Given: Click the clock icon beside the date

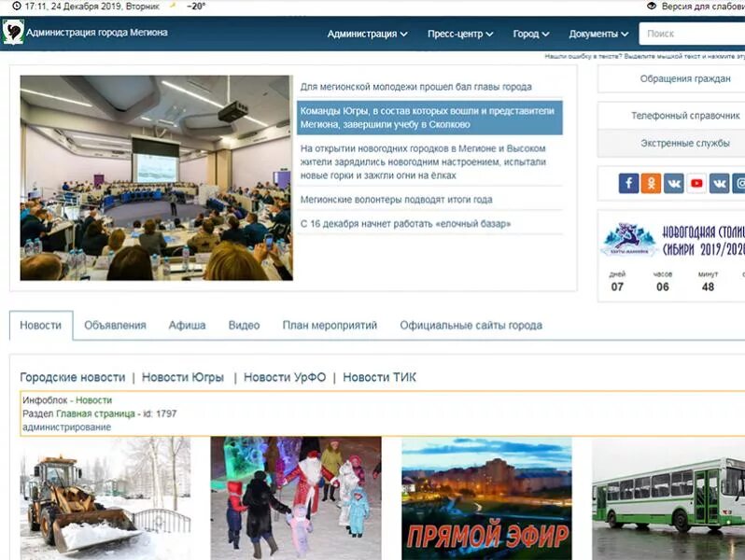Looking at the screenshot, I should tap(17, 7).
